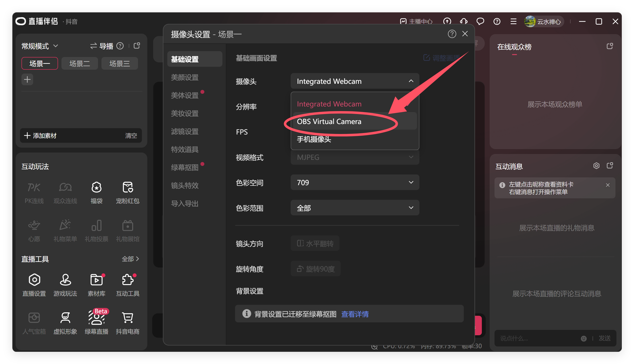Toggle 水平翻转 horizontal flip

(315, 243)
